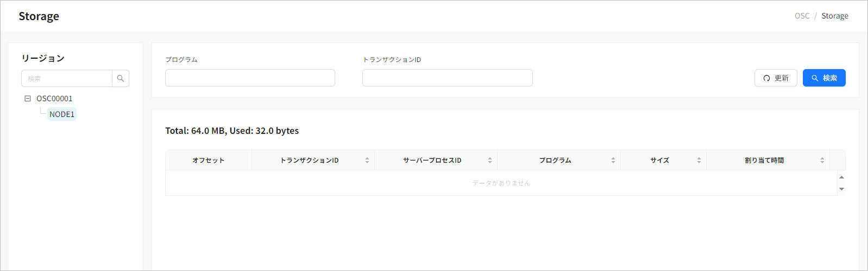
Task: Click the table scrollbar down arrow
Action: 841,189
